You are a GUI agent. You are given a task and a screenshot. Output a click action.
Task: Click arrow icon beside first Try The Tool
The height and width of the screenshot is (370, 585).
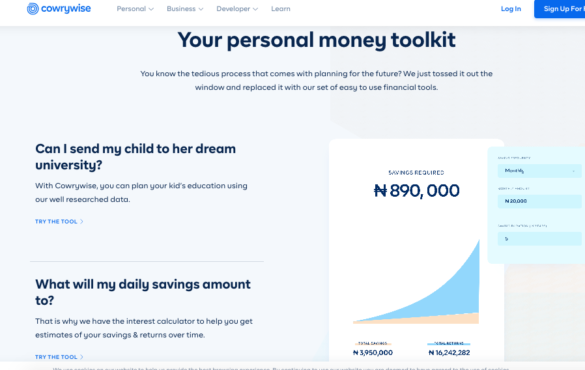coord(82,222)
